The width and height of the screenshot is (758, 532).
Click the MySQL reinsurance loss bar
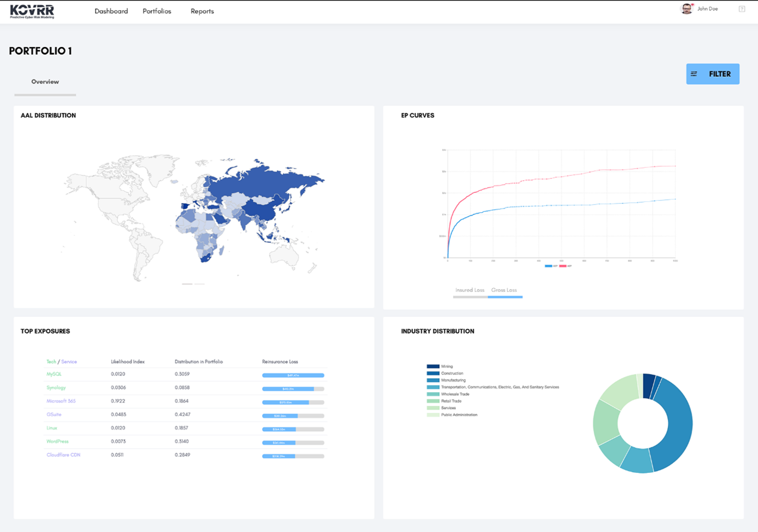293,375
